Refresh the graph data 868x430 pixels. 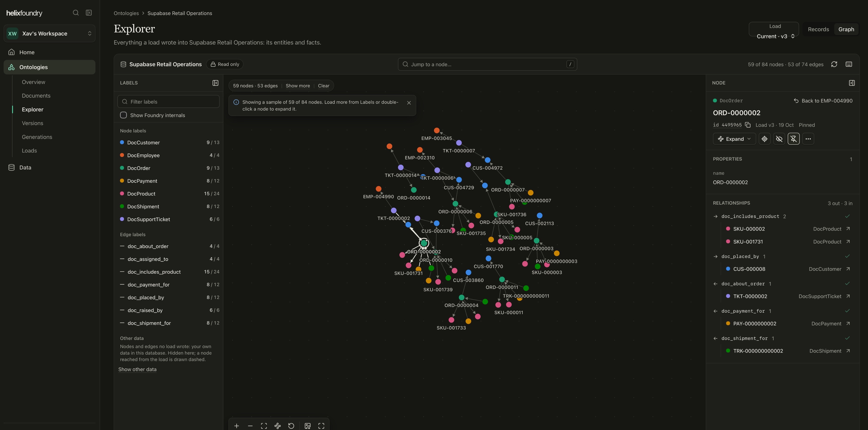[834, 64]
